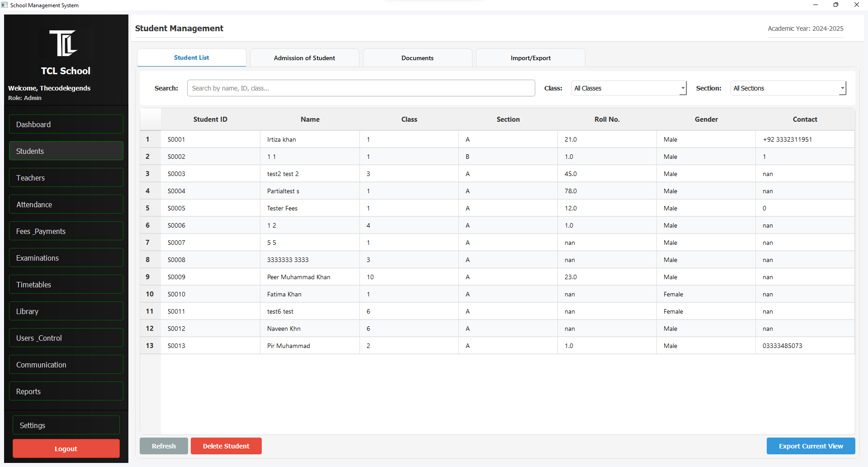Log out using the Logout button
Viewport: 868px width, 467px height.
tap(66, 449)
